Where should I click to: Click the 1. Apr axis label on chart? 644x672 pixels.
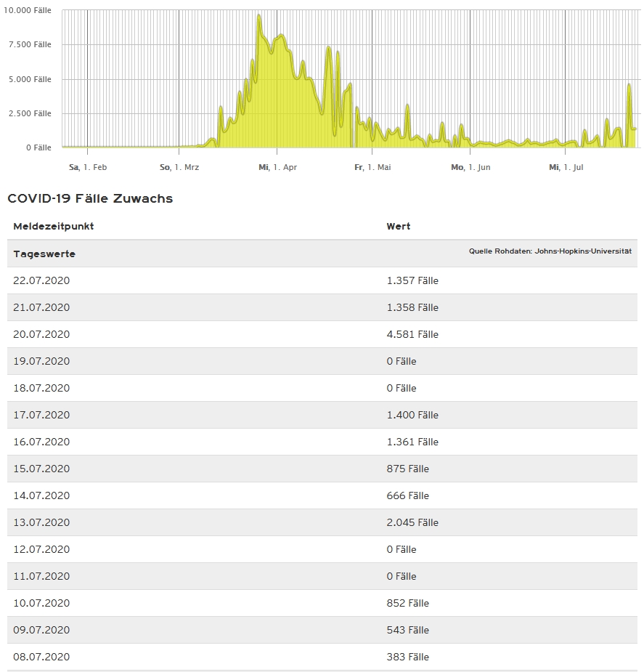click(277, 167)
